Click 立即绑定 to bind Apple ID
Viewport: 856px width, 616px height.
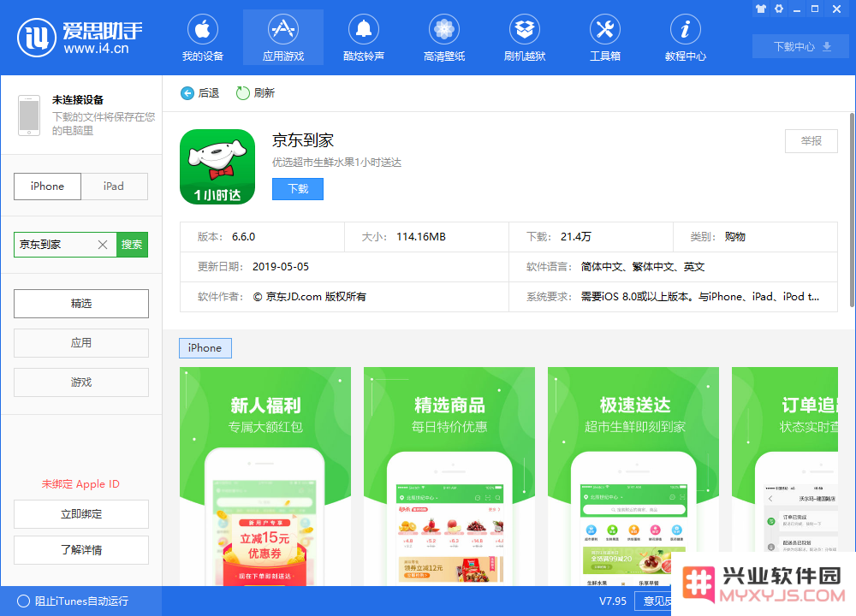[x=81, y=514]
